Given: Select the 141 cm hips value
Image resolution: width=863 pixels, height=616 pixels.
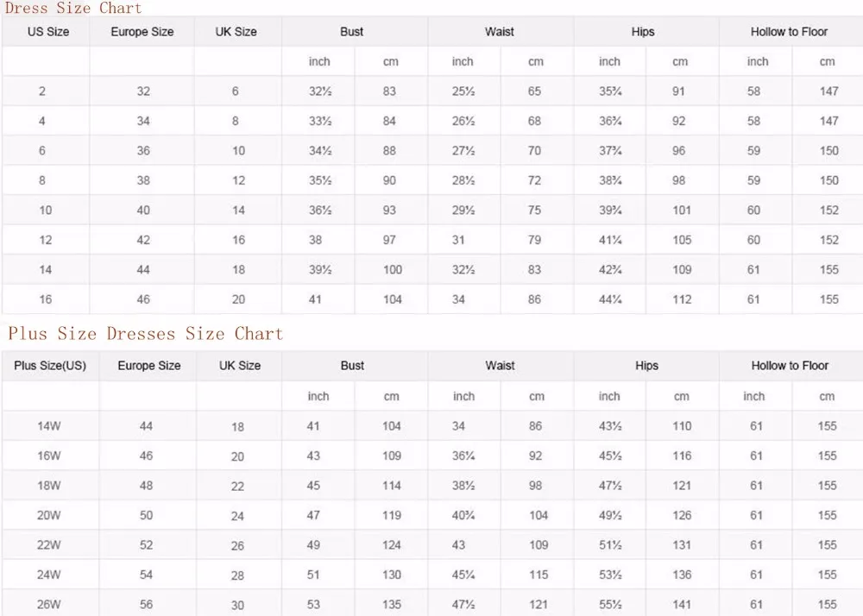Looking at the screenshot, I should [x=682, y=605].
